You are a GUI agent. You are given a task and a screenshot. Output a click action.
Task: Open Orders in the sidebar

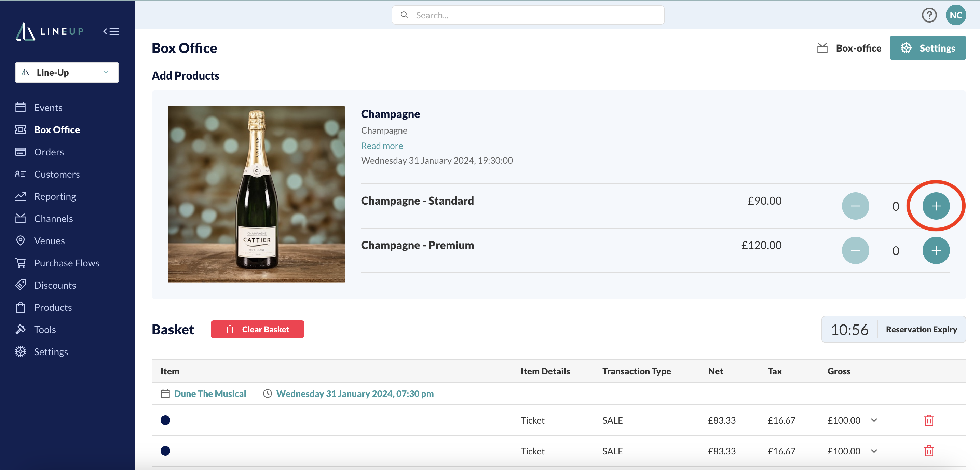tap(49, 152)
